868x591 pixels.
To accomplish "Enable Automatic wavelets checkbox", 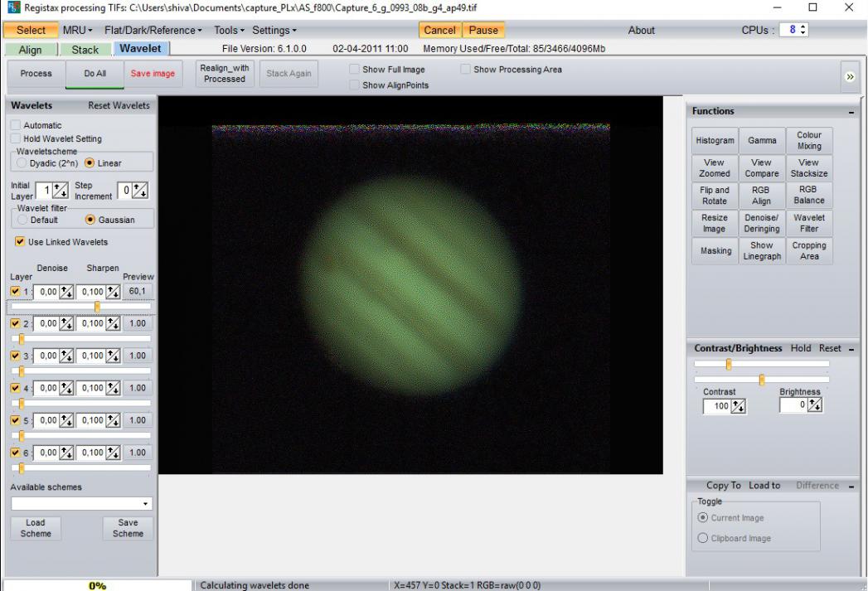I will [x=16, y=125].
